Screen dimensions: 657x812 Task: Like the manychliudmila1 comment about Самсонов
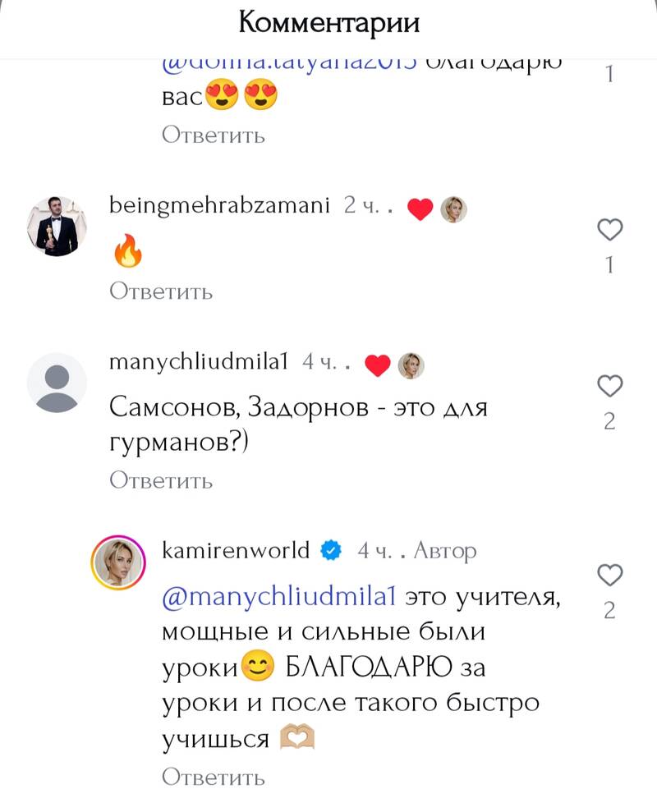pyautogui.click(x=610, y=386)
